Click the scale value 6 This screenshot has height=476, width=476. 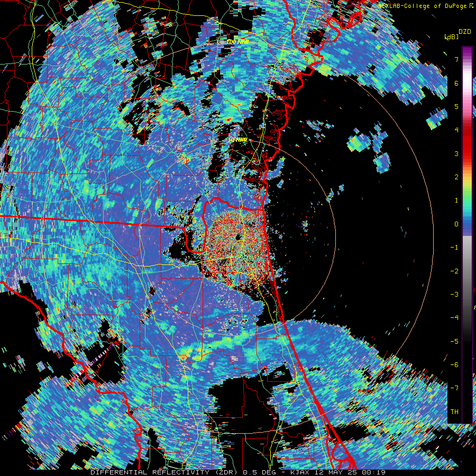click(456, 83)
